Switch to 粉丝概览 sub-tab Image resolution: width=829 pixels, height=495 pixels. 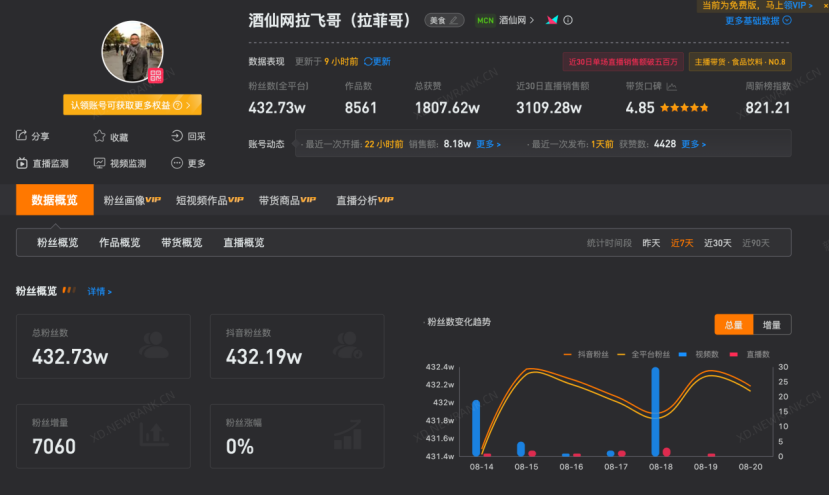pos(58,243)
